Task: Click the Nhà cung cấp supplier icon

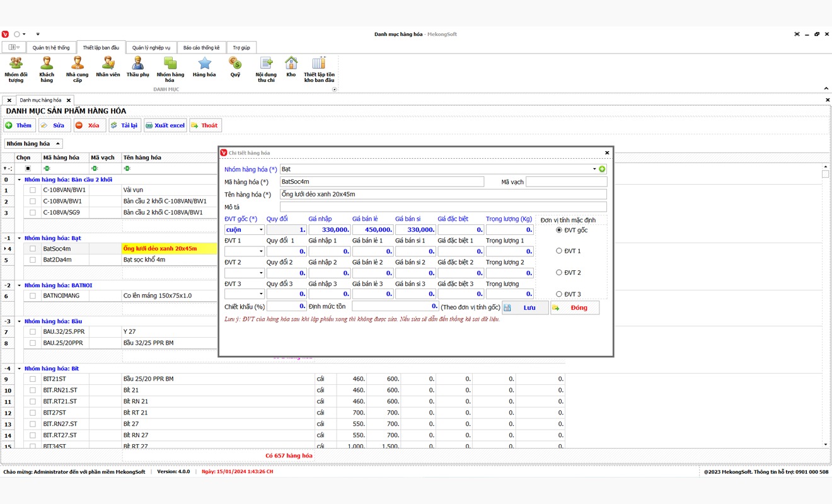Action: point(77,63)
